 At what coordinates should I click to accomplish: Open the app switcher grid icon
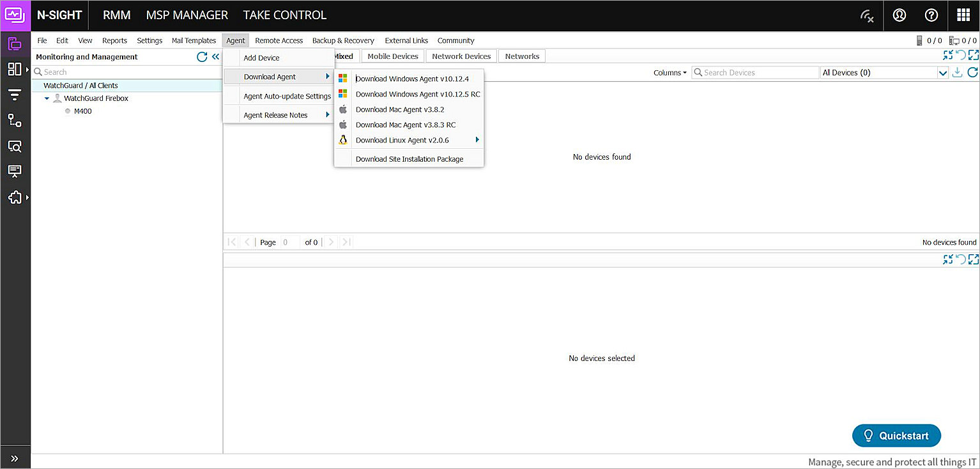tap(963, 15)
